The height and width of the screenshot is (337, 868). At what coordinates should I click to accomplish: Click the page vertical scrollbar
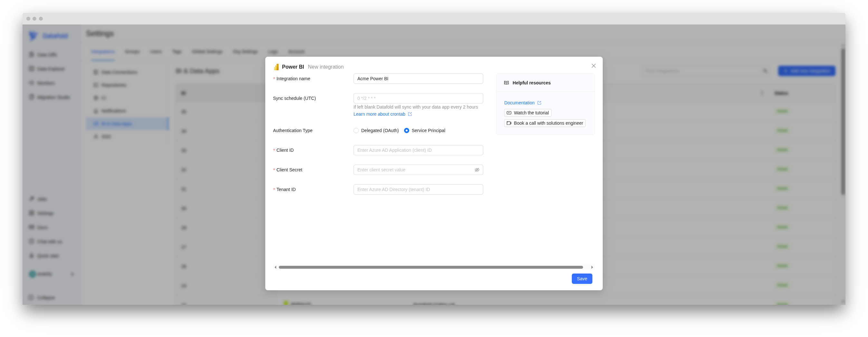(843, 121)
